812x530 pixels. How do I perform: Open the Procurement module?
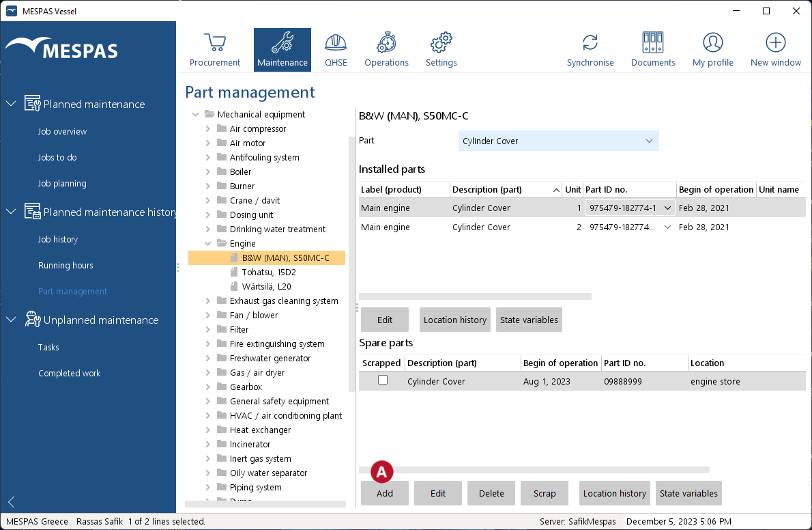pyautogui.click(x=214, y=50)
